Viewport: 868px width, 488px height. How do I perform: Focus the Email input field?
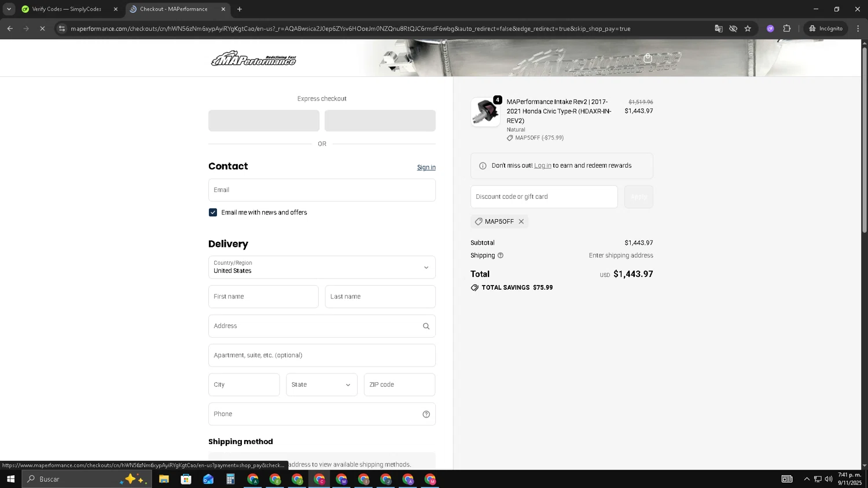click(322, 190)
